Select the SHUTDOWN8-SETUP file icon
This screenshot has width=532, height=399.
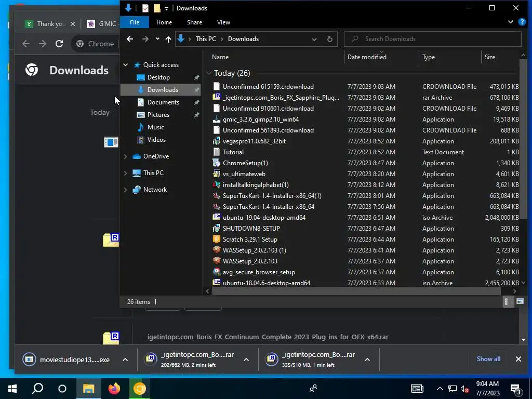pos(217,229)
